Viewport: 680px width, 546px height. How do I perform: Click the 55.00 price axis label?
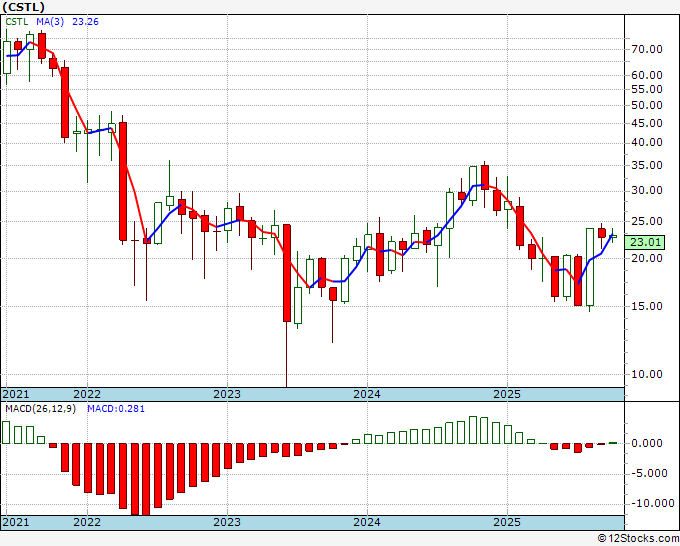click(647, 89)
